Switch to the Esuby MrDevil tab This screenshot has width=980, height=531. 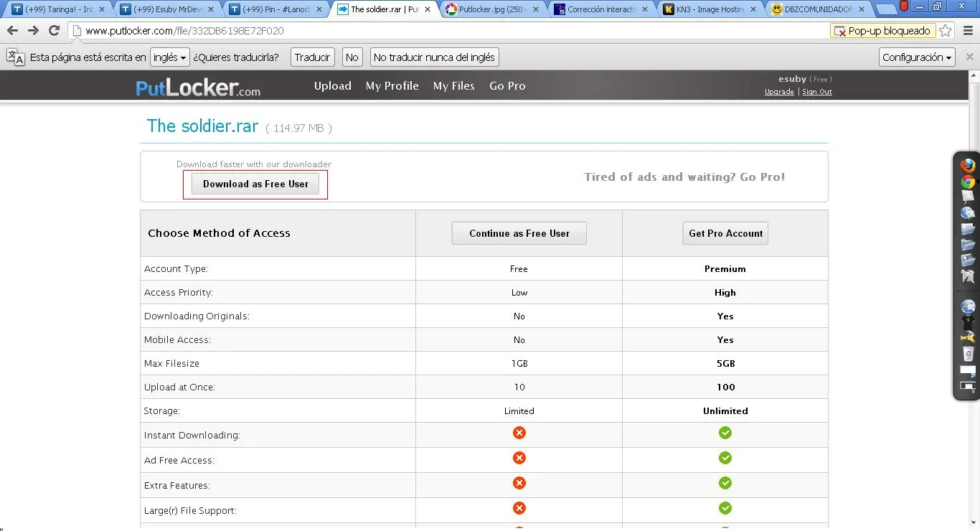pyautogui.click(x=166, y=9)
